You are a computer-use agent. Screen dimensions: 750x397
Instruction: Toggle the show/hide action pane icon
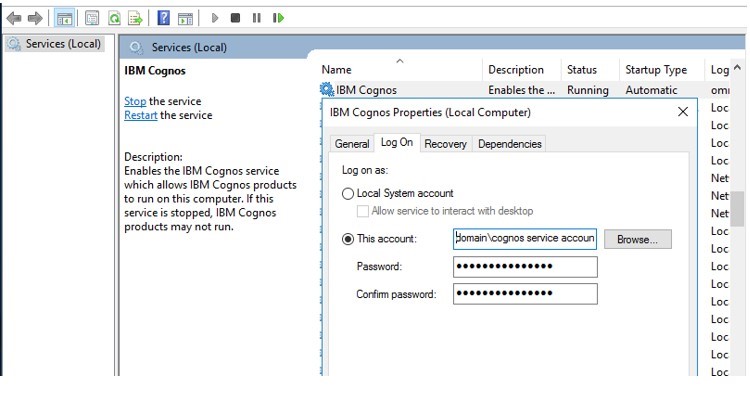(185, 19)
